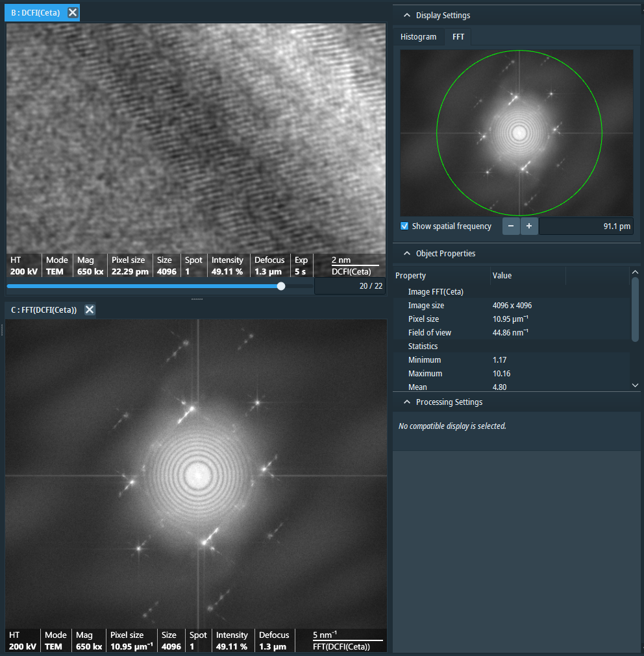Screen dimensions: 644x656
Task: Collapse the Object Properties section
Action: [x=407, y=253]
